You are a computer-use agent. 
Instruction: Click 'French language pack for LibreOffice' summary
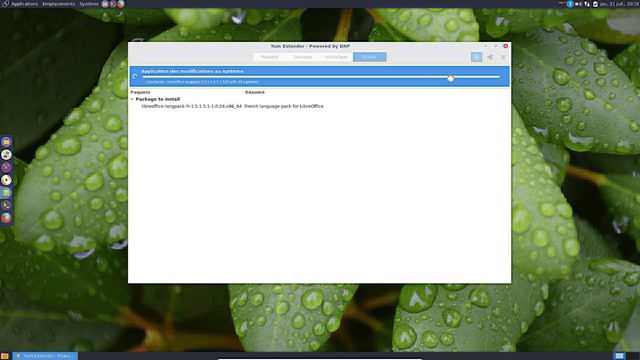click(x=284, y=106)
